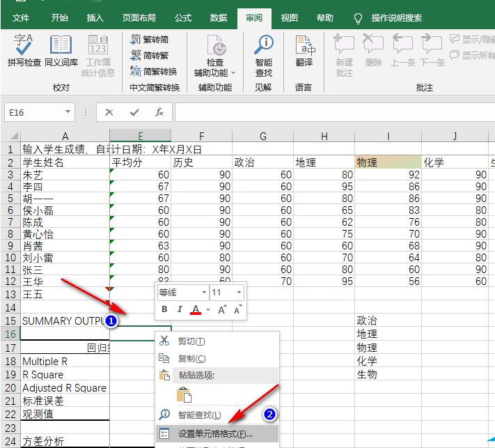
Task: Open workbook statistics (工作簿统计信息)
Action: pyautogui.click(x=98, y=56)
